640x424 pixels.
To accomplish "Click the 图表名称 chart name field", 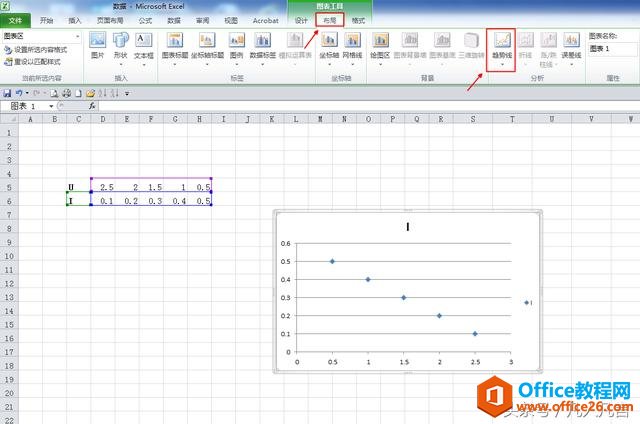I will tap(612, 49).
